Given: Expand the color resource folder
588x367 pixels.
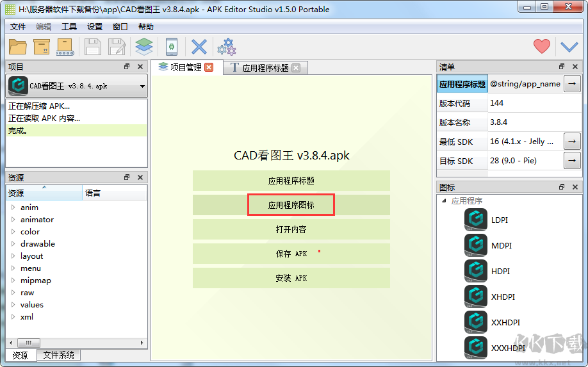Looking at the screenshot, I should 13,231.
